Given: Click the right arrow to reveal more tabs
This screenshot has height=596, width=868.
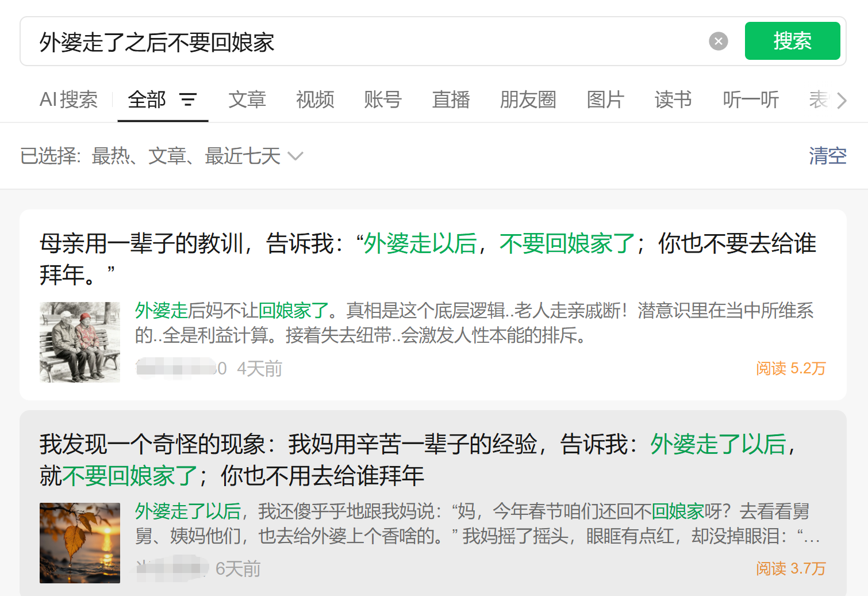Looking at the screenshot, I should click(842, 100).
